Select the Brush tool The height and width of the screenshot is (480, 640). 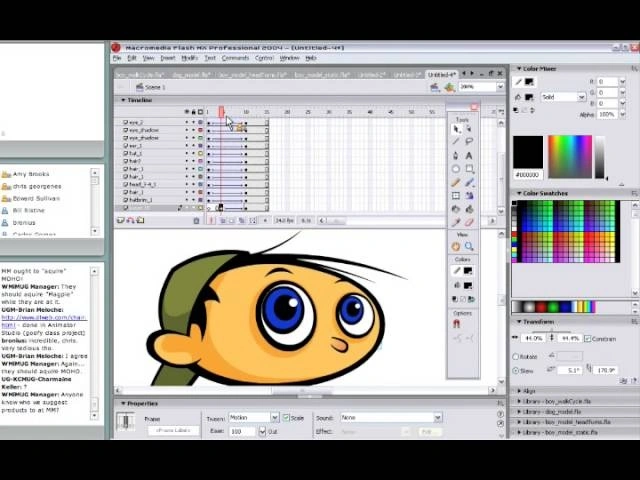point(469,182)
